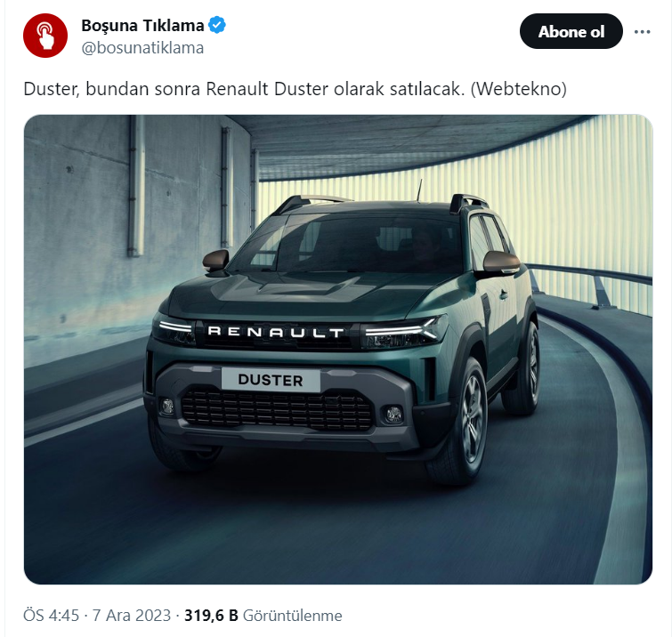
Task: Click the Abone ol button
Action: point(571,31)
